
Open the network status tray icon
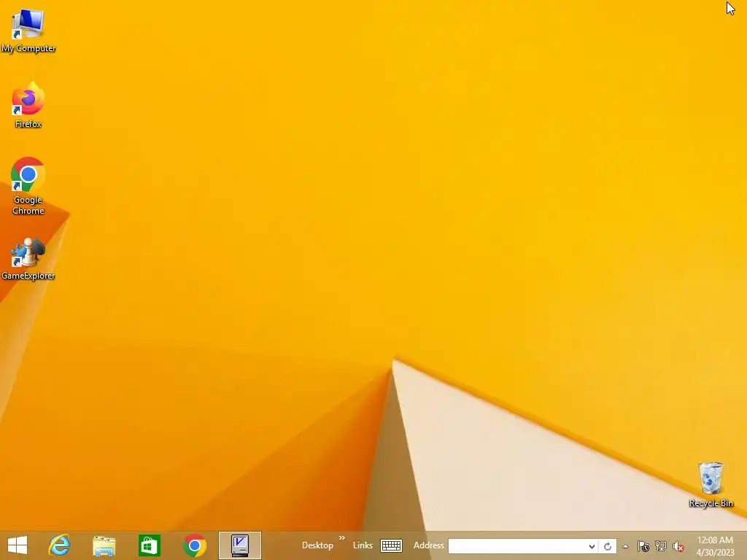coord(661,546)
